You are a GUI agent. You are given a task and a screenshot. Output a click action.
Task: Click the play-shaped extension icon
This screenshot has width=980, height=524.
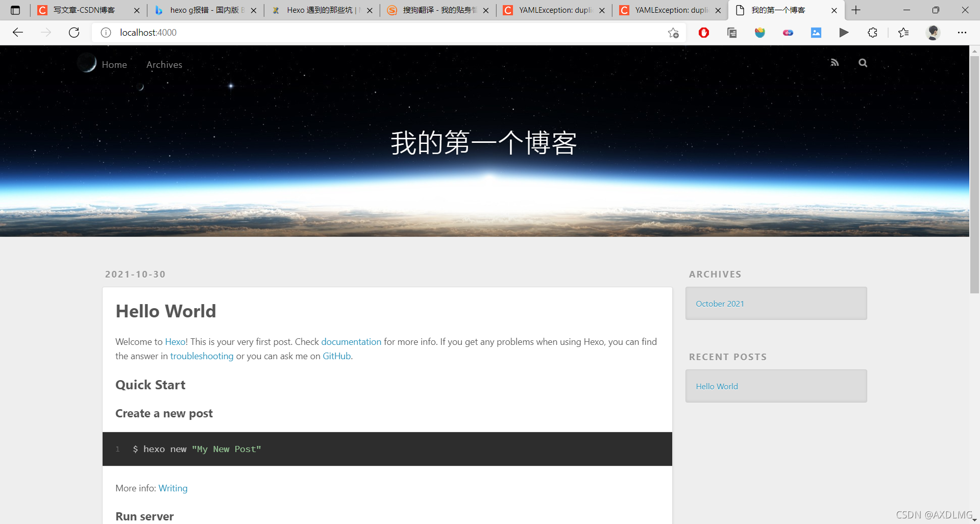pyautogui.click(x=844, y=32)
